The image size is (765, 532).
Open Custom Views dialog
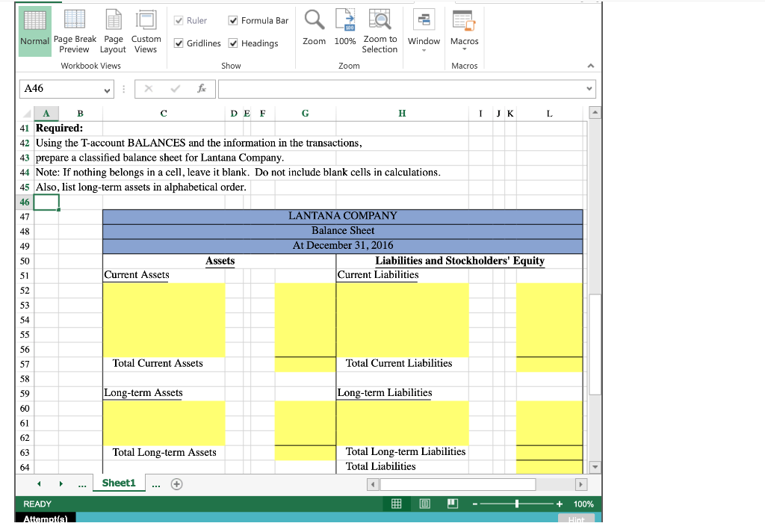pyautogui.click(x=146, y=31)
